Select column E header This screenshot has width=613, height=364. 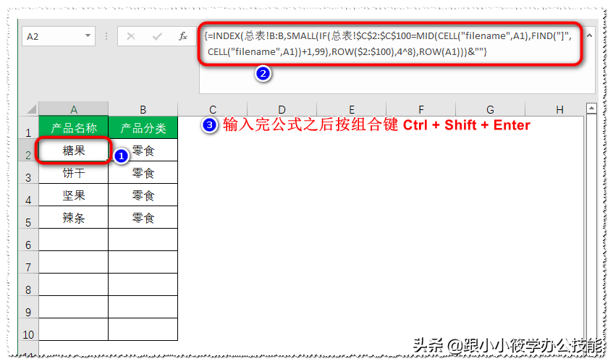352,109
